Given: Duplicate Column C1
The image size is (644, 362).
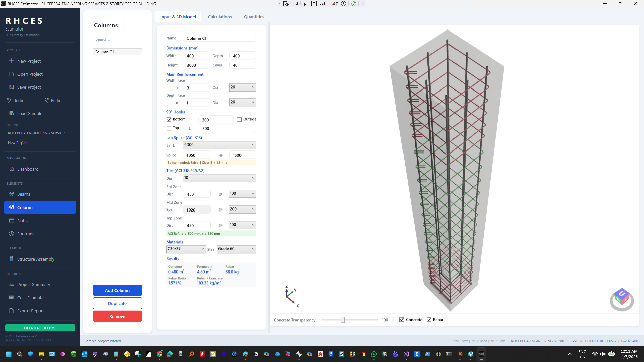Looking at the screenshot, I should (117, 303).
